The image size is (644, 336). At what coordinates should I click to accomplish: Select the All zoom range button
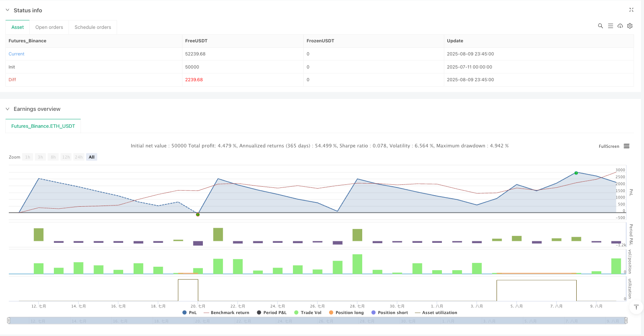pyautogui.click(x=92, y=157)
